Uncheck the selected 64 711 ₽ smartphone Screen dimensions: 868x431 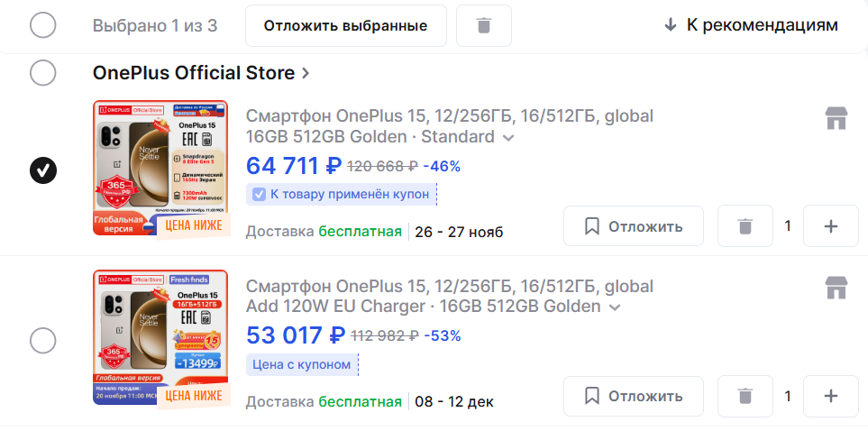point(43,170)
